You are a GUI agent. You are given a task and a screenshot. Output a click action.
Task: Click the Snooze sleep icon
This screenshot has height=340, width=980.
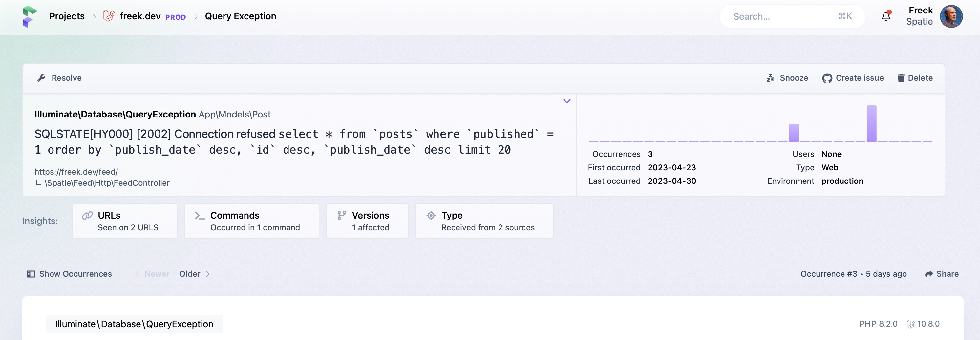770,78
